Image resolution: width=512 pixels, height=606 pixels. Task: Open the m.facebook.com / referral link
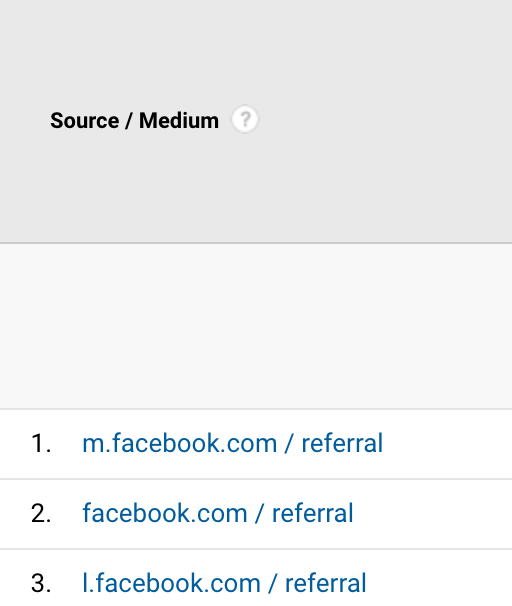[232, 443]
